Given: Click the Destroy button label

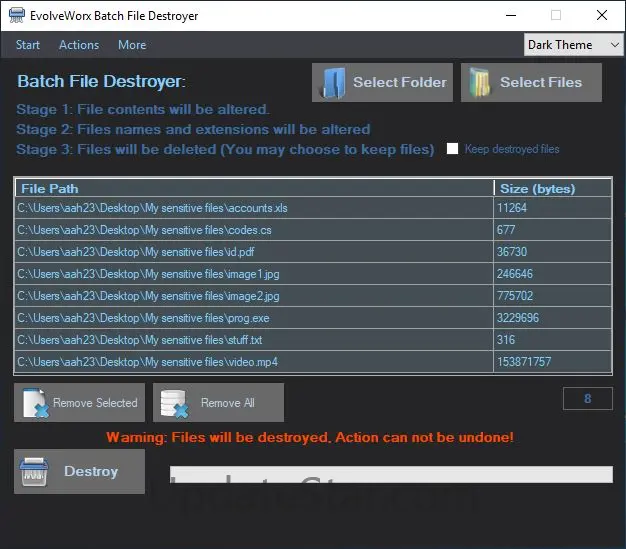Looking at the screenshot, I should tap(91, 472).
